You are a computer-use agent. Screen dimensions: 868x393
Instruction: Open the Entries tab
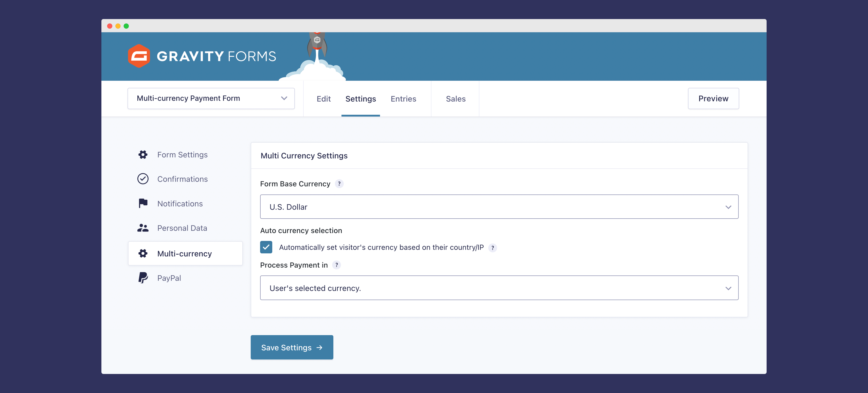(403, 99)
